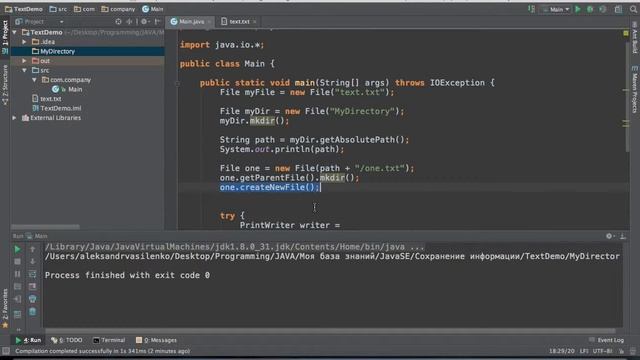The height and width of the screenshot is (360, 640).
Task: Open the 0: Messages bottom tab
Action: tap(156, 340)
